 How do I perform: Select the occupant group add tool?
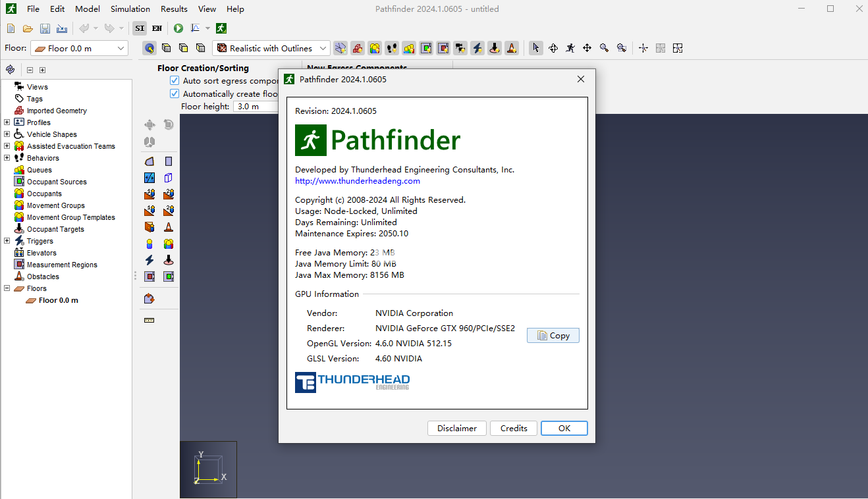click(x=169, y=244)
